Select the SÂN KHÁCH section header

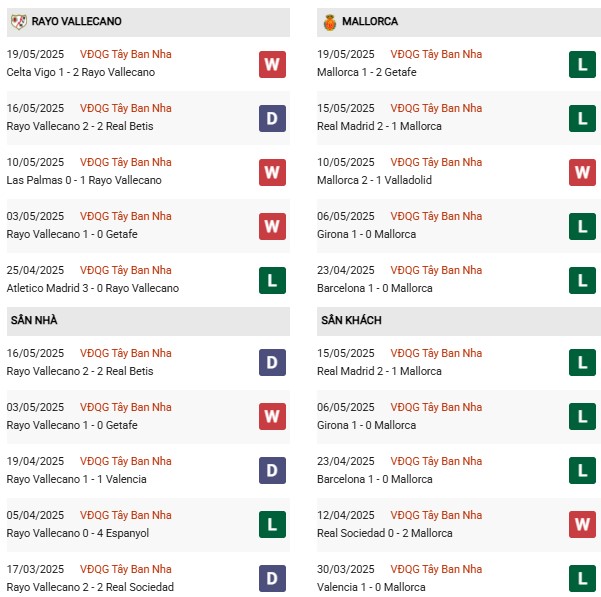pos(351,320)
